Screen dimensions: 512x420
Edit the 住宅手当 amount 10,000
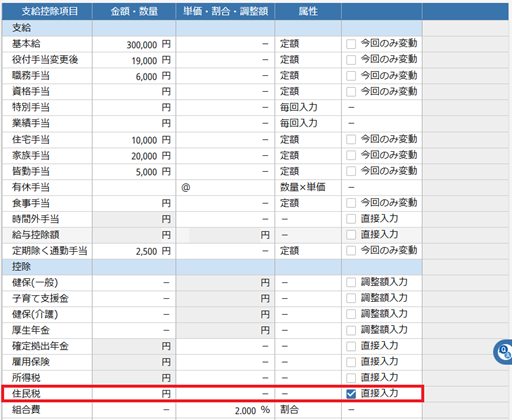[134, 139]
